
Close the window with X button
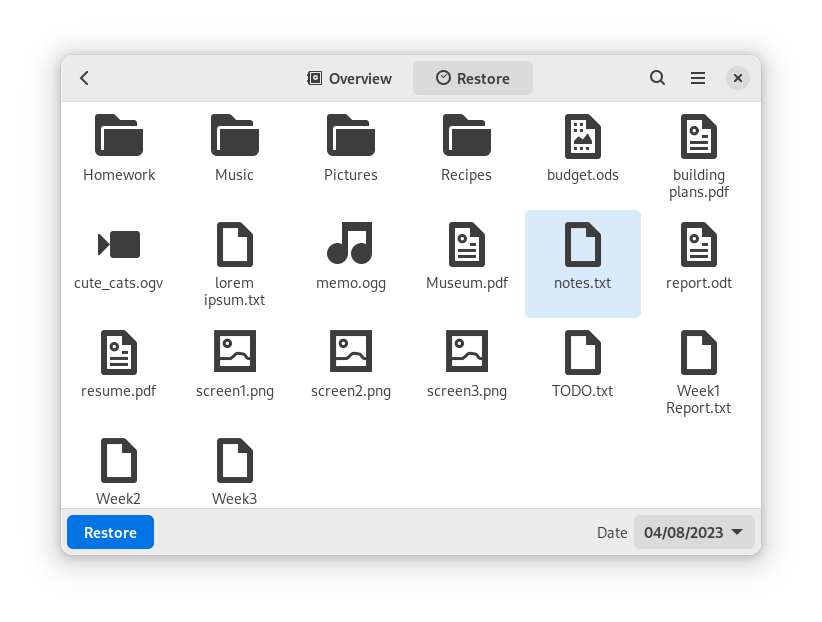click(737, 78)
